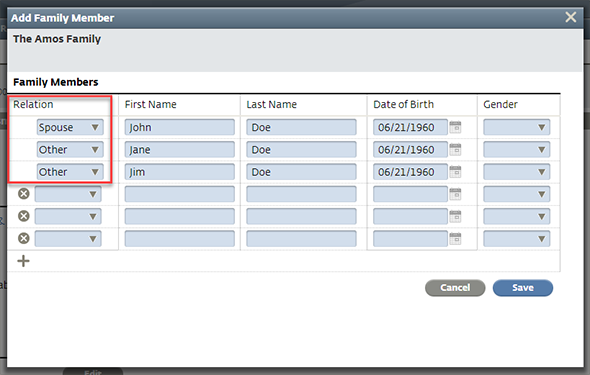The height and width of the screenshot is (375, 590).
Task: Open the empty relation dropdown in last row
Action: (x=68, y=238)
